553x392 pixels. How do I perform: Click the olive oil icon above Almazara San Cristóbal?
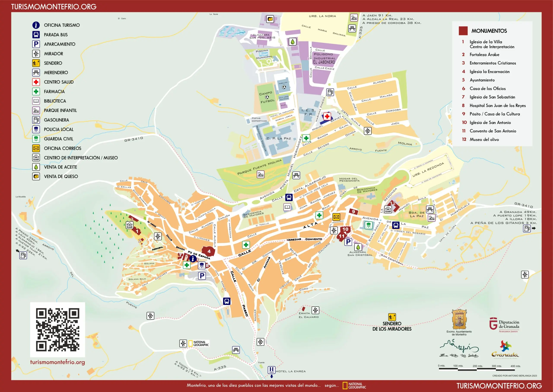(x=358, y=247)
